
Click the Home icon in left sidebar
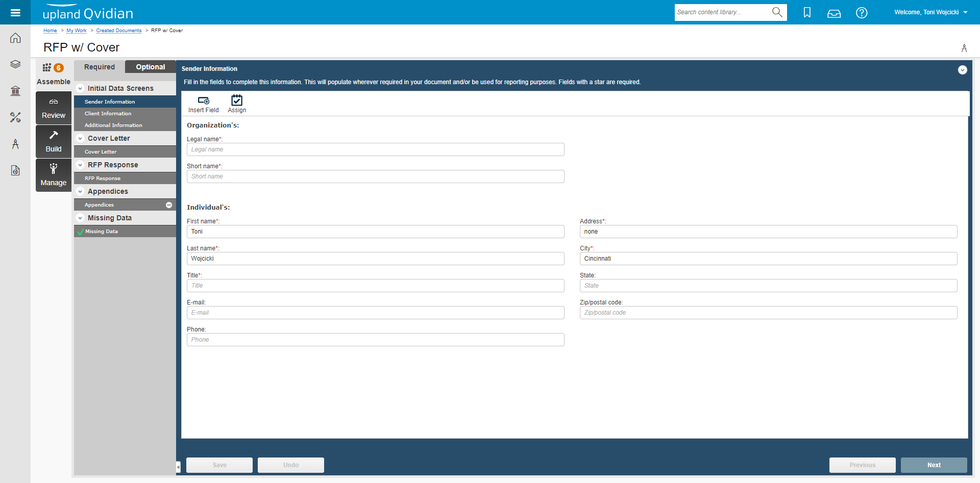point(15,38)
